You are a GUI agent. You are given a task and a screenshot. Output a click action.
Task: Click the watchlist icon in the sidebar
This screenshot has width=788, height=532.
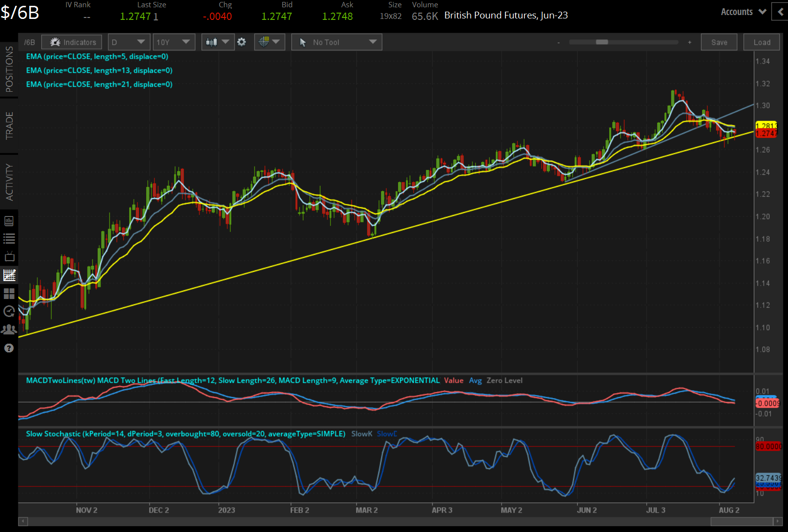9,238
